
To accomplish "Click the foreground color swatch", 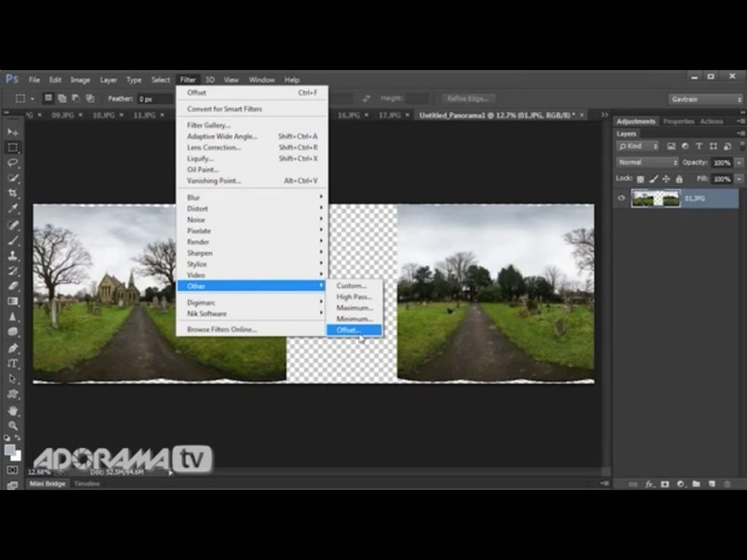I will click(x=11, y=450).
